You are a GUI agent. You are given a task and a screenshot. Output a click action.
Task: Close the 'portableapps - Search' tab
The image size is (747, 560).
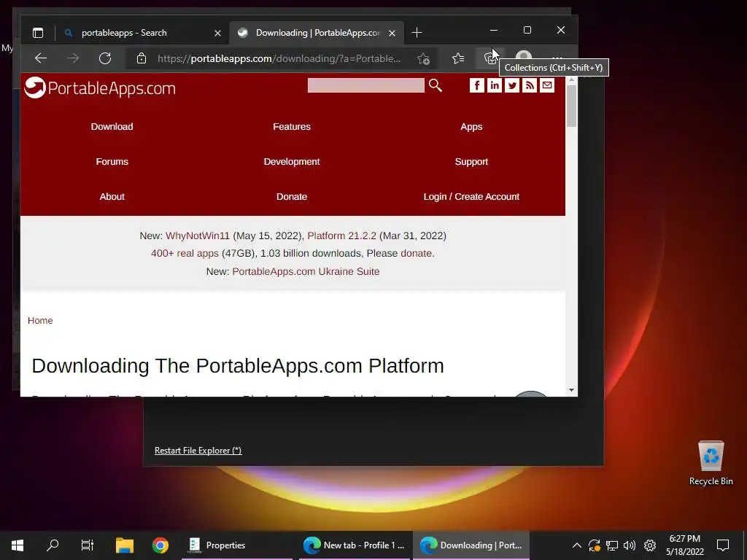[217, 33]
